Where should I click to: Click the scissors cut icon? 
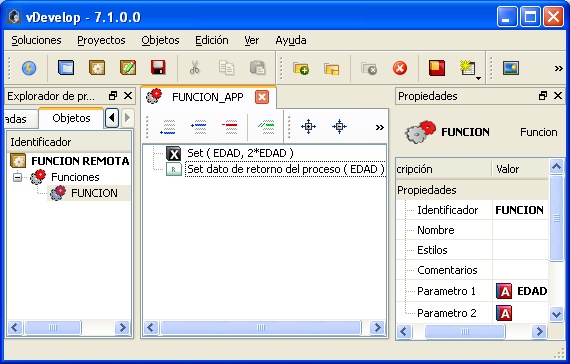[x=195, y=68]
